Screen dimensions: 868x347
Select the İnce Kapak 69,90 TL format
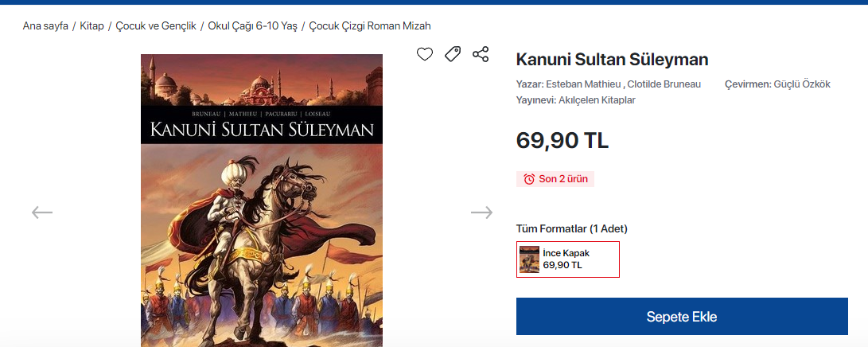567,259
